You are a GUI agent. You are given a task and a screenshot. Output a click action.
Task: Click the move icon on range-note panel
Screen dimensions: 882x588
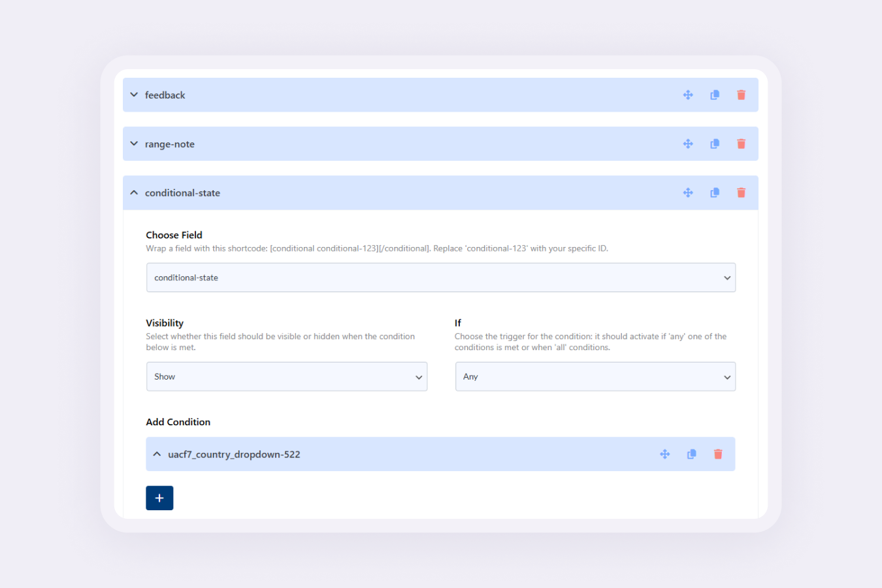click(688, 144)
